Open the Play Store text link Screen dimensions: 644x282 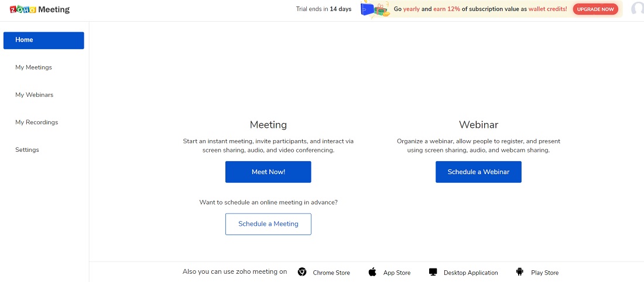544,273
